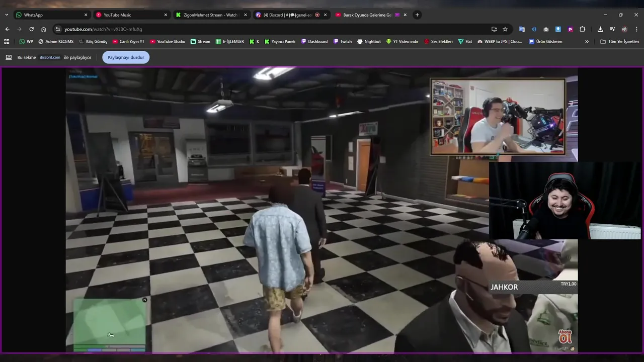
Task: Close the YouTube Music tab
Action: coord(166,15)
